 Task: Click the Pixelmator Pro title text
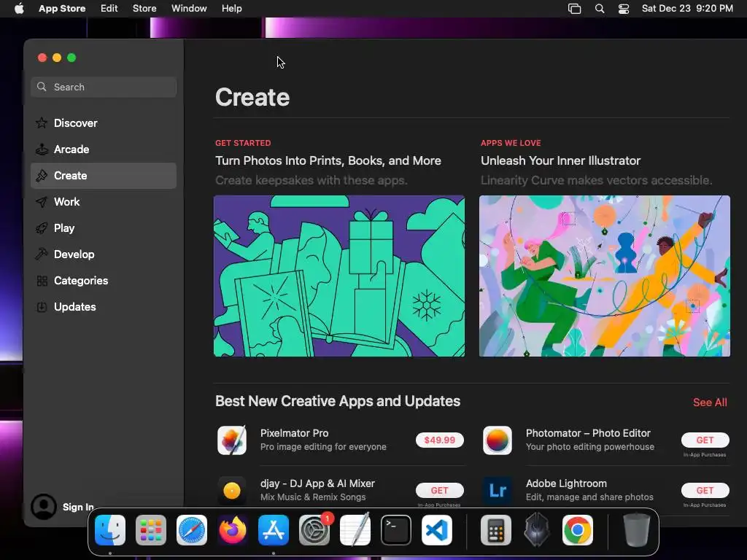(x=295, y=433)
